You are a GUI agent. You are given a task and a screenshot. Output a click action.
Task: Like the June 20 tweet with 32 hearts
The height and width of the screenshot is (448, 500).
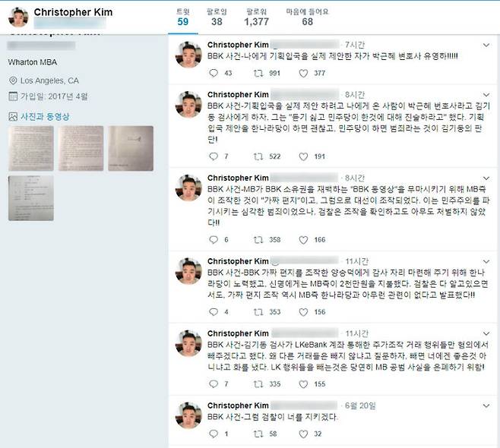click(303, 434)
